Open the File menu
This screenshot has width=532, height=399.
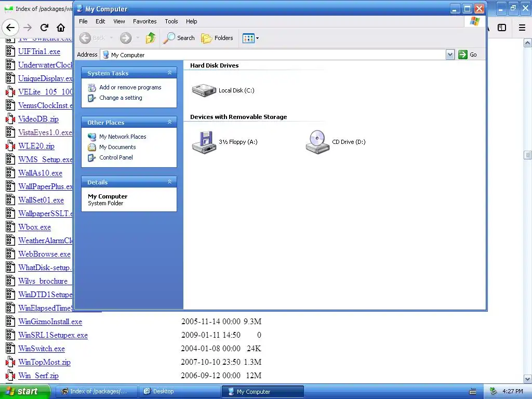[83, 21]
